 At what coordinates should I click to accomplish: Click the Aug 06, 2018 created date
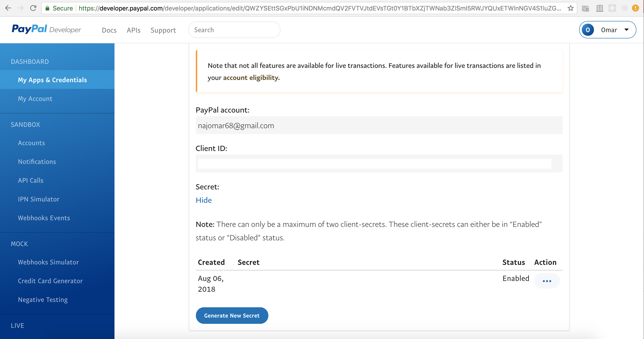point(211,284)
